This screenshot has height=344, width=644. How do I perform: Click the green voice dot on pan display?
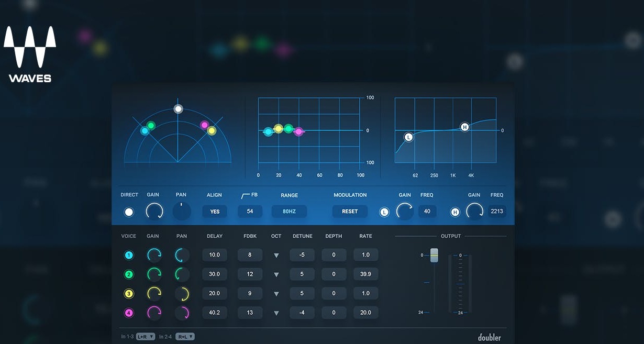click(x=151, y=125)
